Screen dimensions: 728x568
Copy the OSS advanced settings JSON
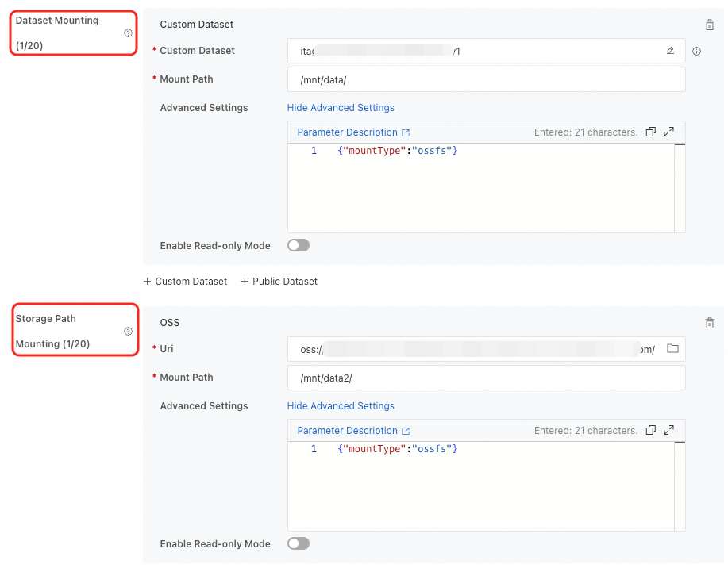(651, 431)
